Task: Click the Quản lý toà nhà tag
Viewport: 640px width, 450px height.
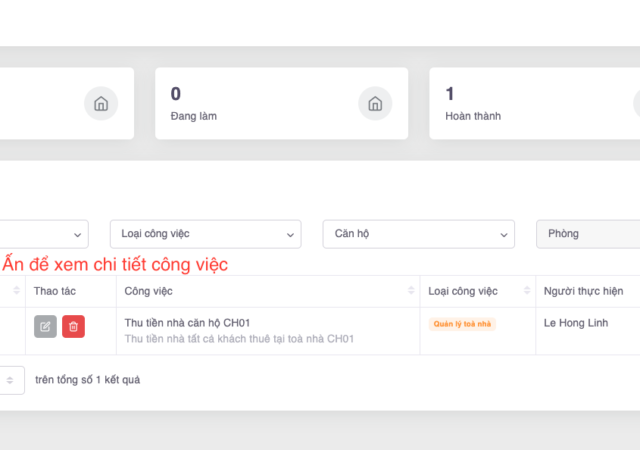Action: [462, 324]
